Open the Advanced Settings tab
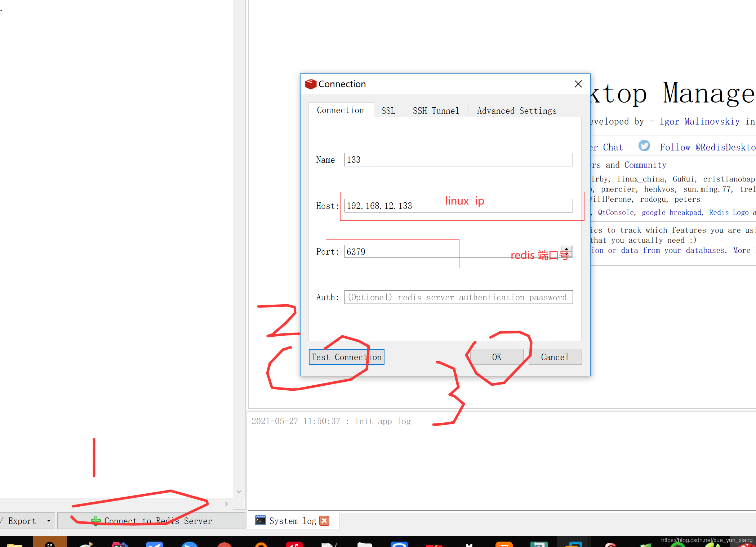 [517, 111]
